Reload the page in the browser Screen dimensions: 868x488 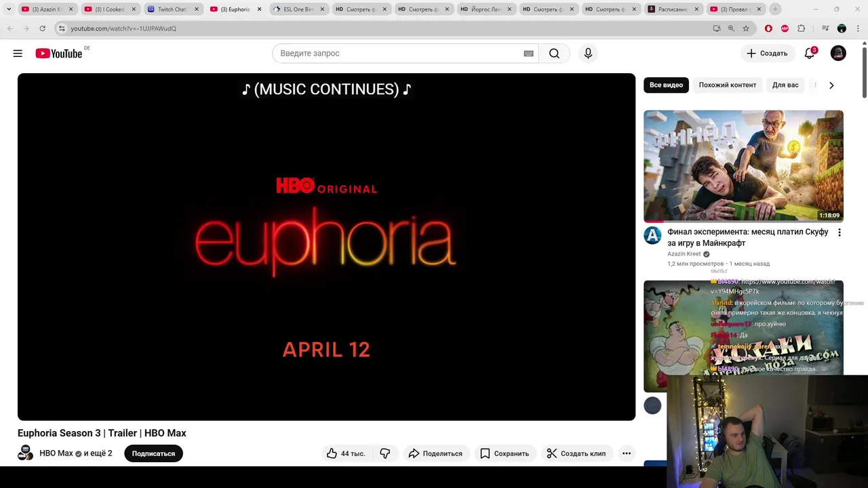(x=42, y=28)
